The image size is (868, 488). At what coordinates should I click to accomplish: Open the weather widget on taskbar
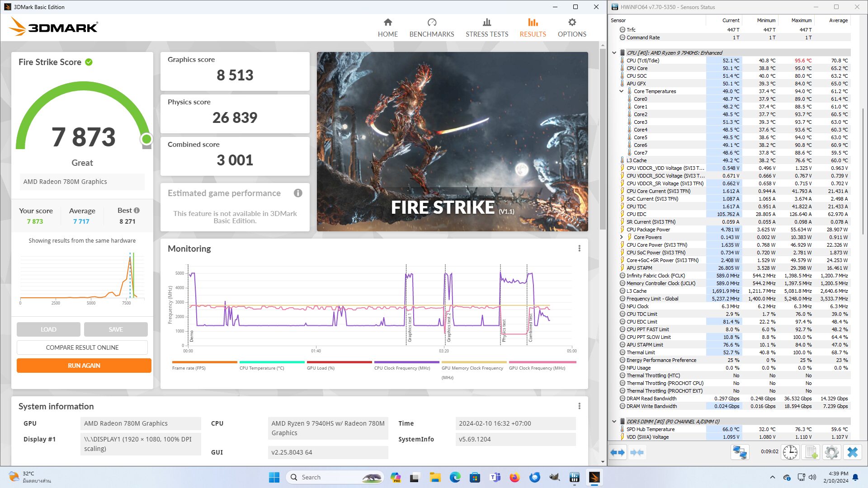(31, 477)
